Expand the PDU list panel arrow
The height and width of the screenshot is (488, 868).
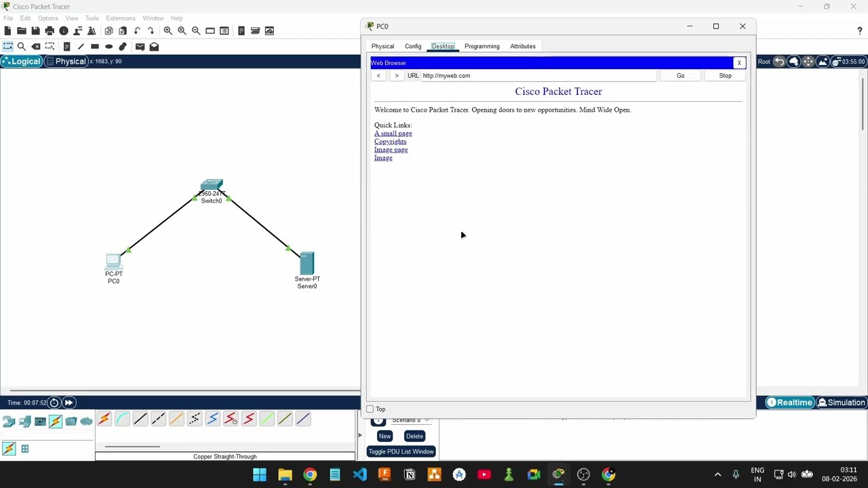pos(360,435)
